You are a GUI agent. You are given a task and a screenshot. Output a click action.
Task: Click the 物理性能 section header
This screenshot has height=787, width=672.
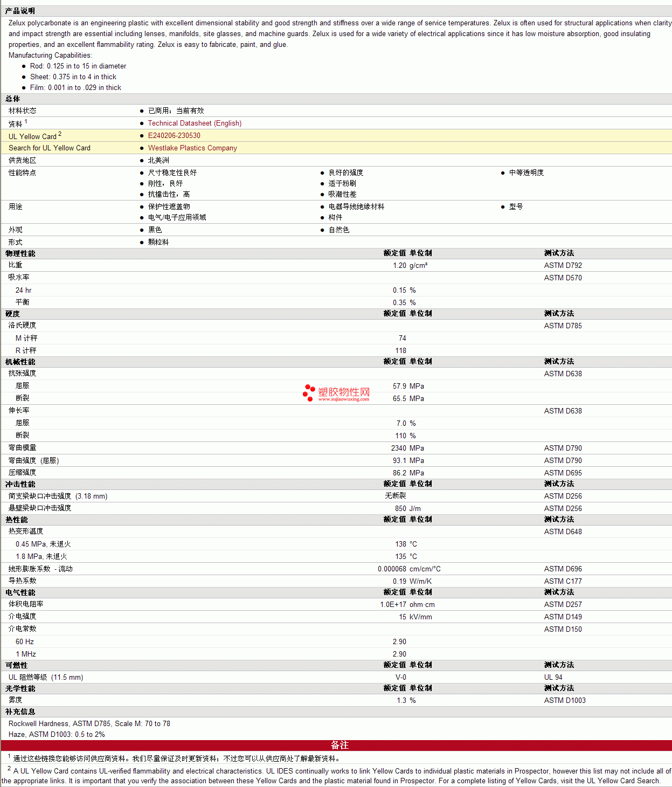point(20,253)
